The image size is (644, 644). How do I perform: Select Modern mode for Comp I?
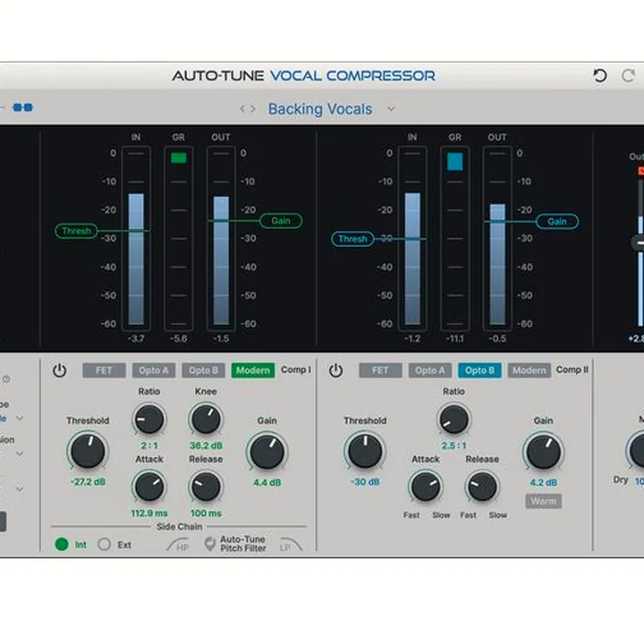(x=253, y=370)
